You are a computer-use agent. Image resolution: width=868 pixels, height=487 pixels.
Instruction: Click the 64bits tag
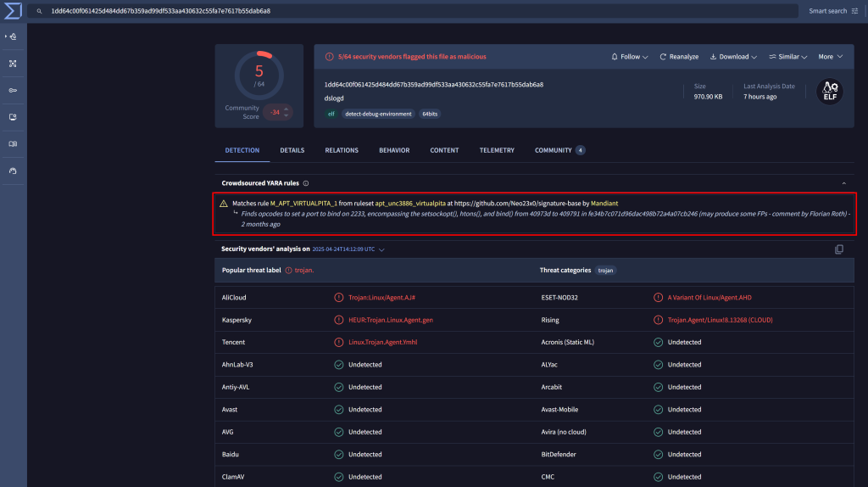[430, 115]
